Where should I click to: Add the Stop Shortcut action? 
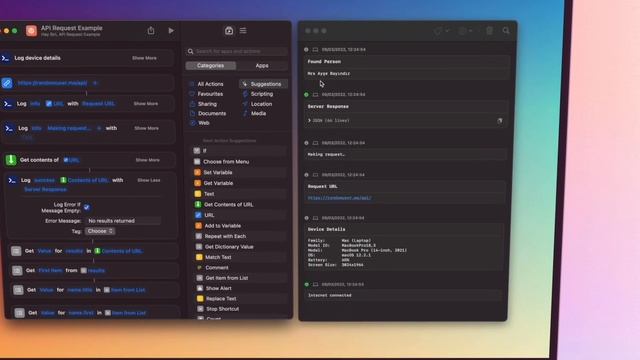coord(240,309)
